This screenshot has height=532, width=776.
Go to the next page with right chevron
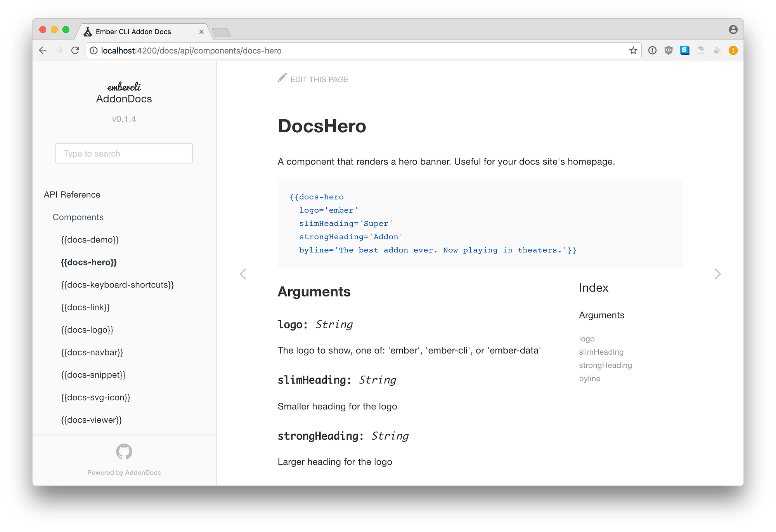[x=718, y=274]
